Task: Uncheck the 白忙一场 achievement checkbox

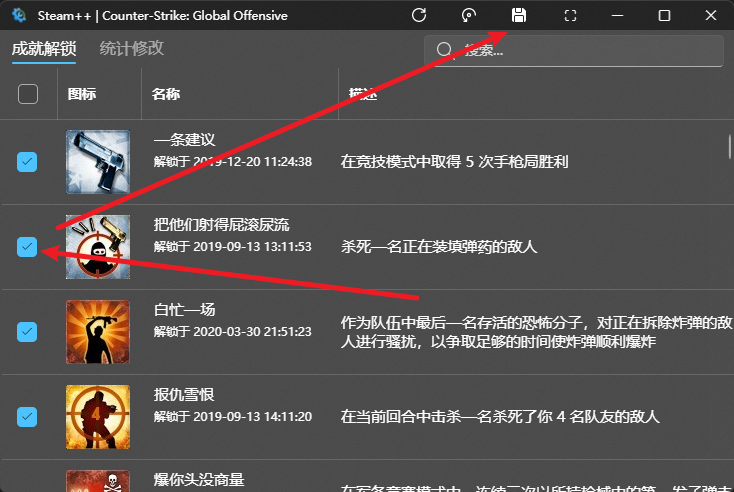Action: (27, 332)
